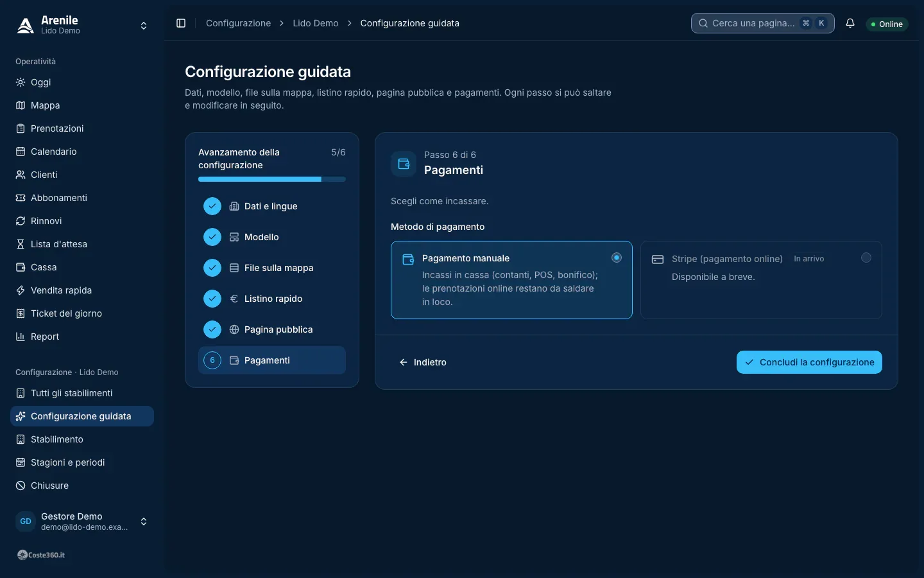Toggle the sidebar panel icon
924x578 pixels.
tap(181, 23)
